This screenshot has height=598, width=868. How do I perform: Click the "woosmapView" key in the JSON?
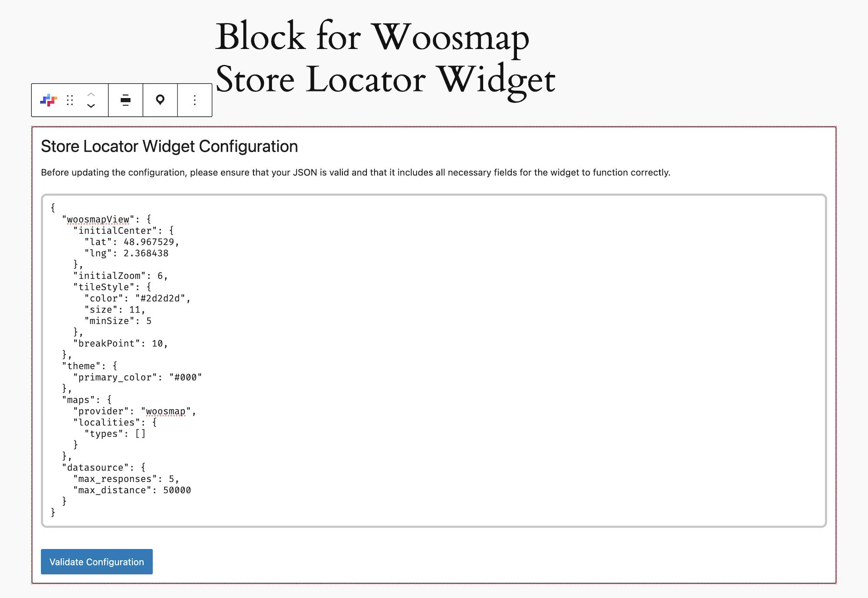click(98, 219)
